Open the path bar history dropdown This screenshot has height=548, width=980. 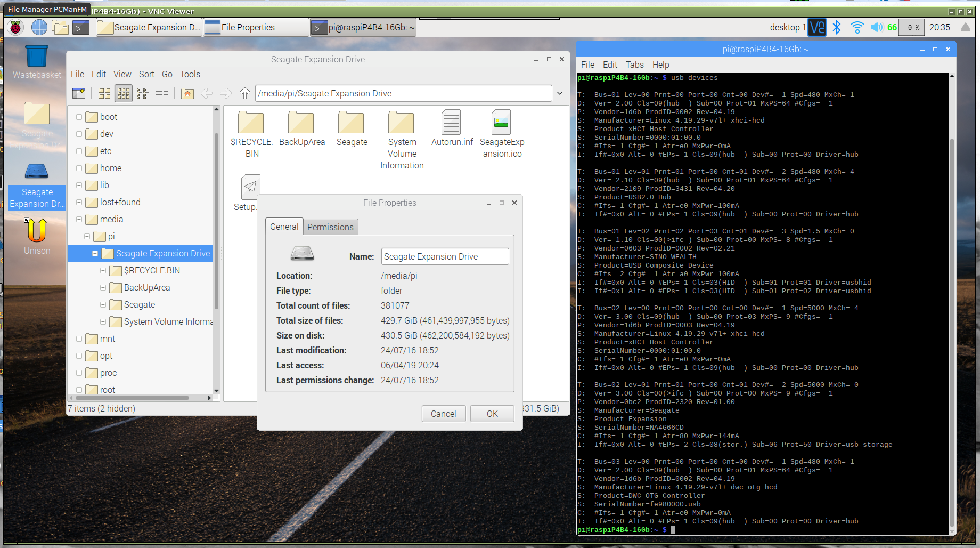pyautogui.click(x=560, y=93)
